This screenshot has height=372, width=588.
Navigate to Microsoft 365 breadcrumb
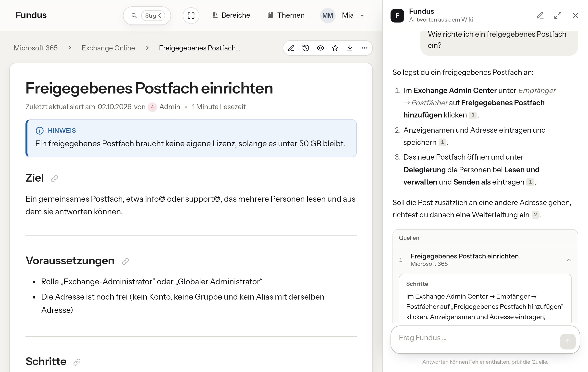[x=36, y=48]
